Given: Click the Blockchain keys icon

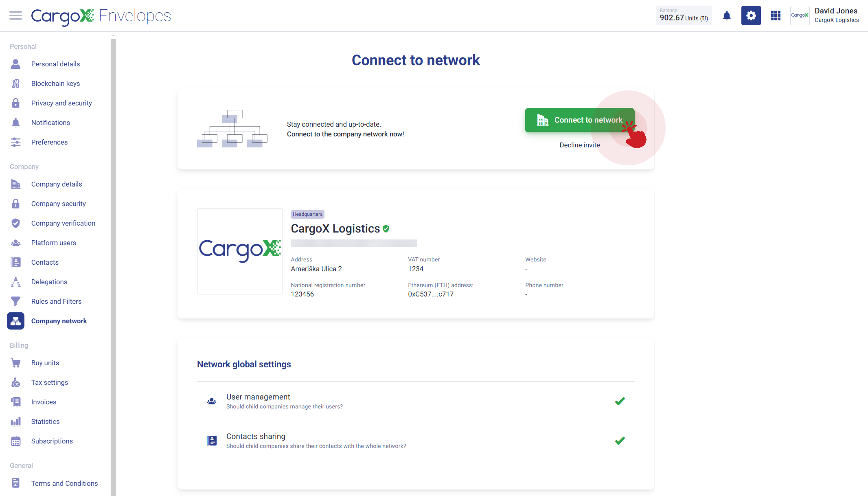Looking at the screenshot, I should pos(15,83).
